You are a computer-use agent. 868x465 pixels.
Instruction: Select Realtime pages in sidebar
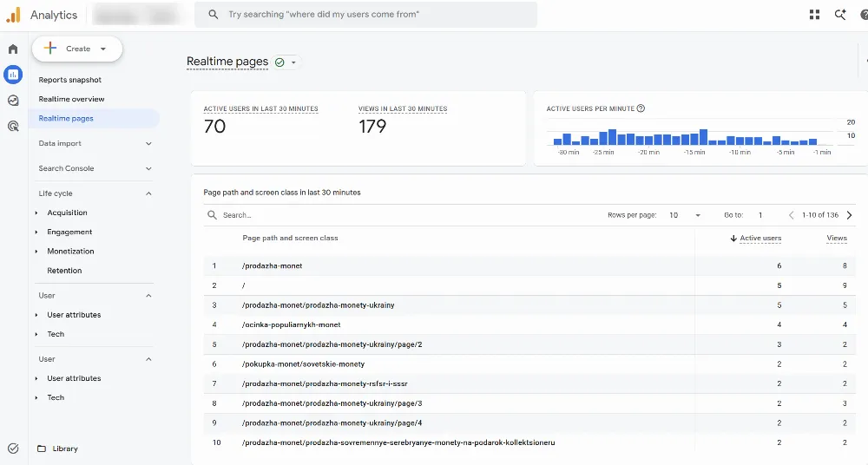point(94,119)
